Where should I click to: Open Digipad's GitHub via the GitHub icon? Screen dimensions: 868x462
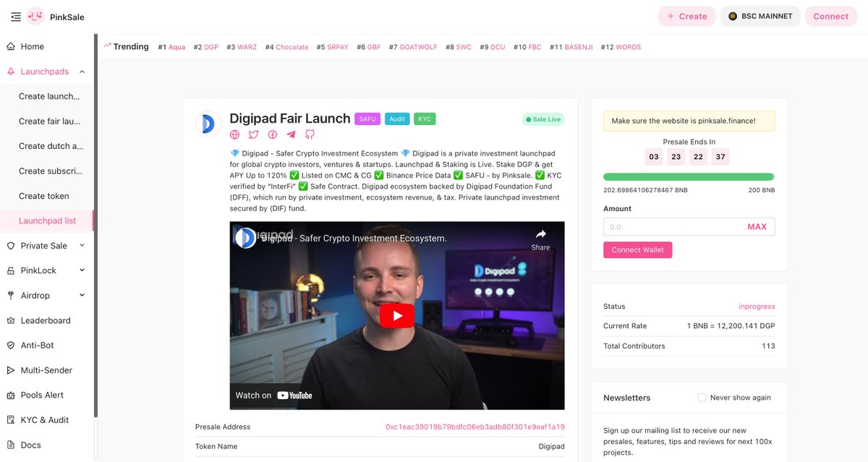[x=310, y=134]
